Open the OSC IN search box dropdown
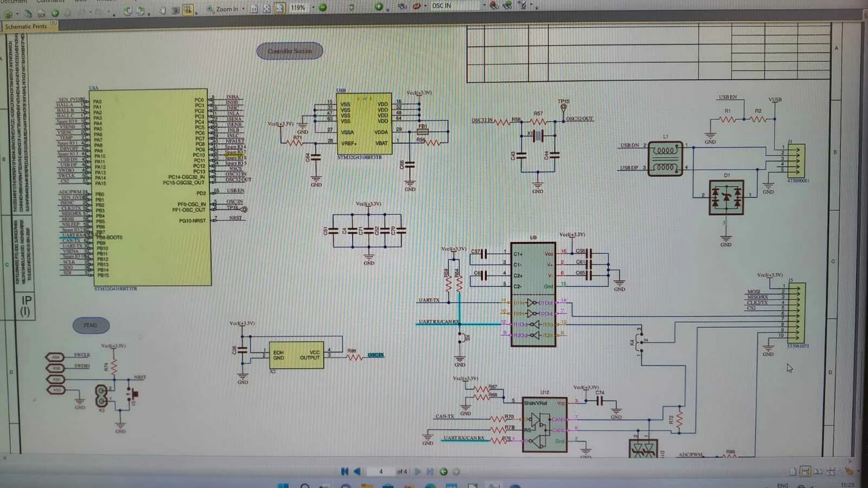The image size is (868, 488). 484,5
